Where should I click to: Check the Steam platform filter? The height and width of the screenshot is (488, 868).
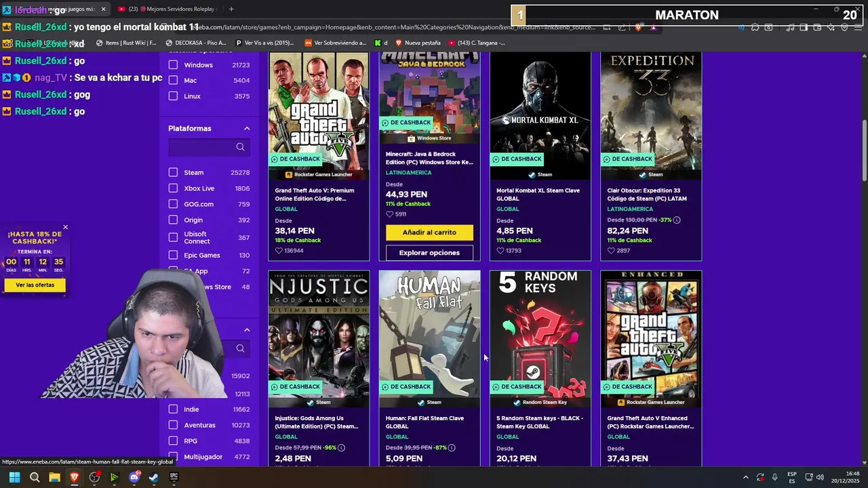point(173,173)
